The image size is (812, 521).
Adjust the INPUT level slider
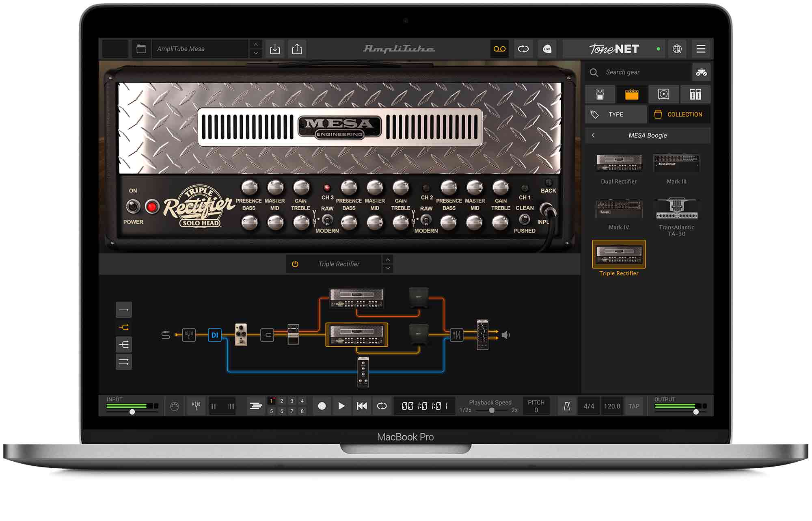point(132,412)
